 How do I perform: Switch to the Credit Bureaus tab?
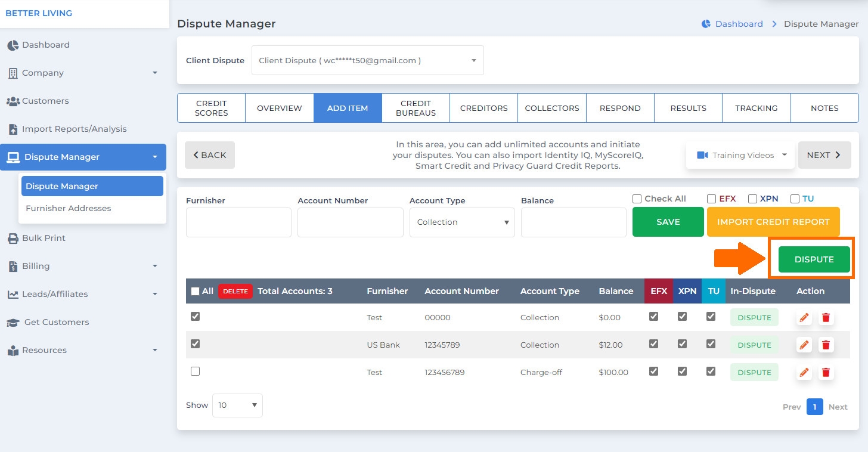click(x=416, y=108)
